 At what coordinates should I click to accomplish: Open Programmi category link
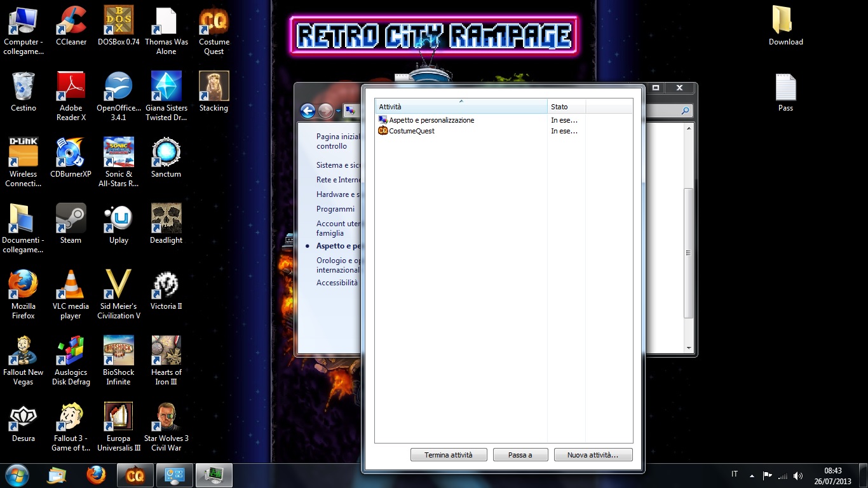tap(336, 209)
